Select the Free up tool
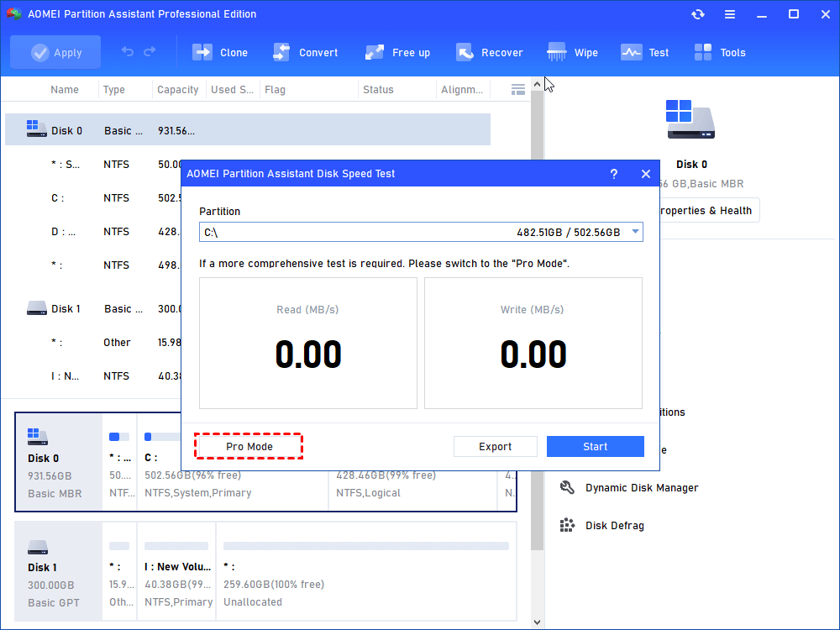The height and width of the screenshot is (630, 840). (x=375, y=52)
